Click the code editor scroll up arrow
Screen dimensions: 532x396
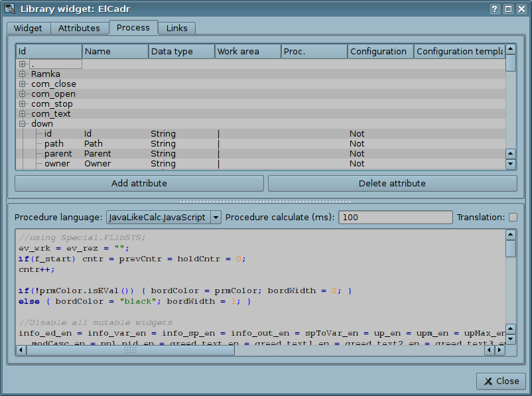[x=510, y=235]
